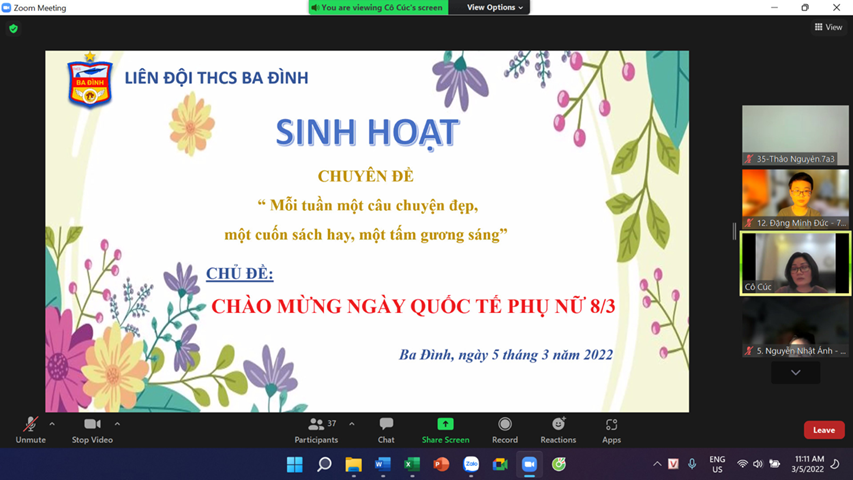Click slide text CHỦ ĐỀ:
The width and height of the screenshot is (853, 480).
(239, 273)
